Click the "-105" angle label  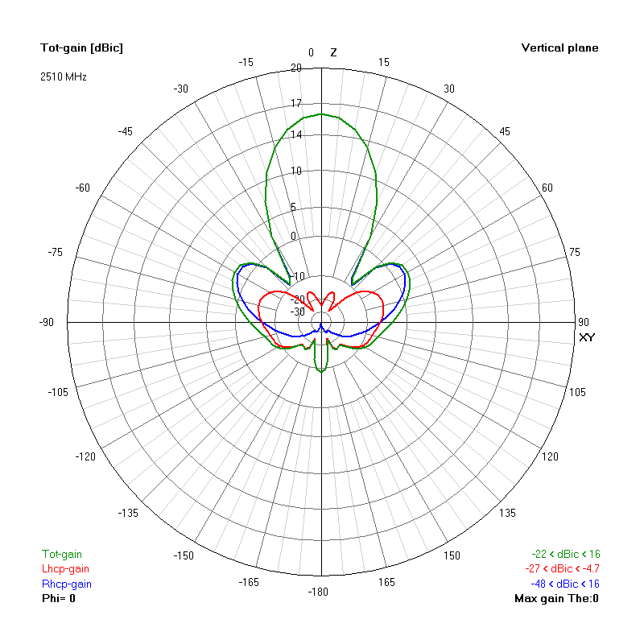(x=58, y=392)
